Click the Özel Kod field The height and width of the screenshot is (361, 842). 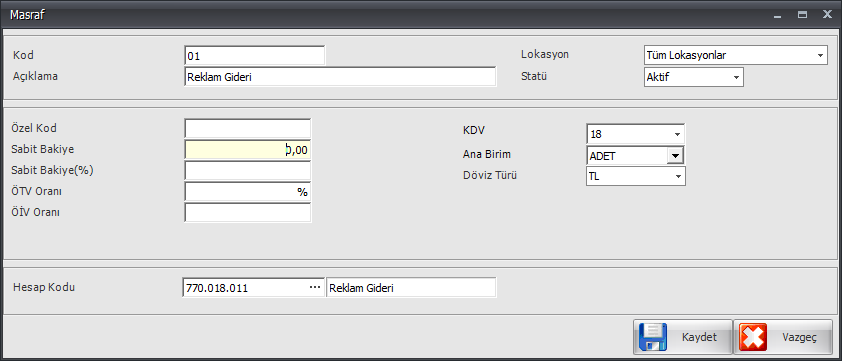point(248,129)
